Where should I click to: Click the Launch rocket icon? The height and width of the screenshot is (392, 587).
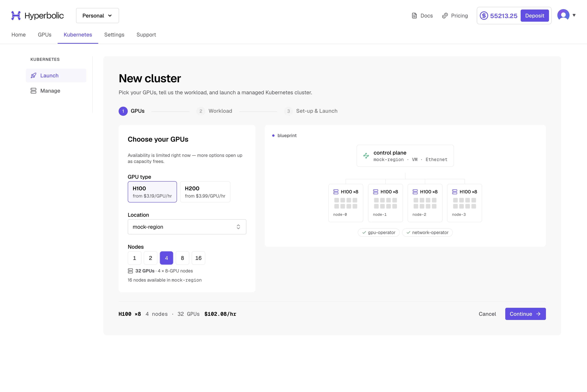33,76
